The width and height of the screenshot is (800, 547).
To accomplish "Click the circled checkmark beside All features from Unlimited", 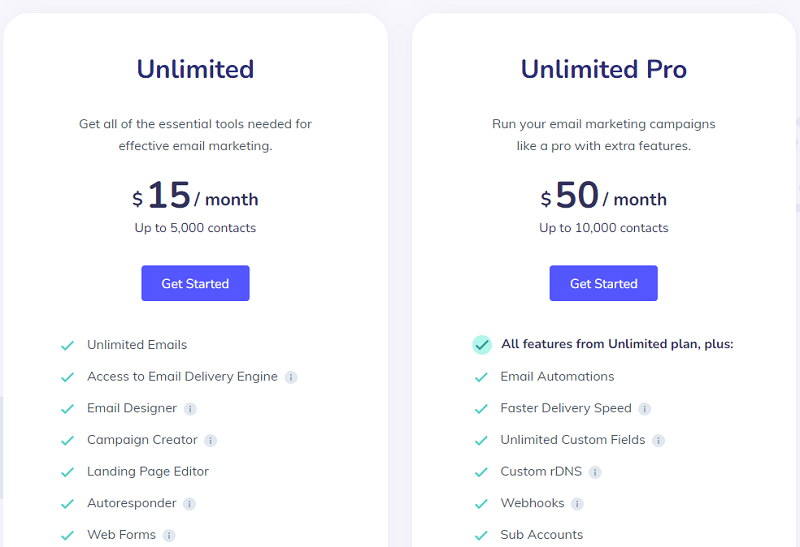I will 482,345.
